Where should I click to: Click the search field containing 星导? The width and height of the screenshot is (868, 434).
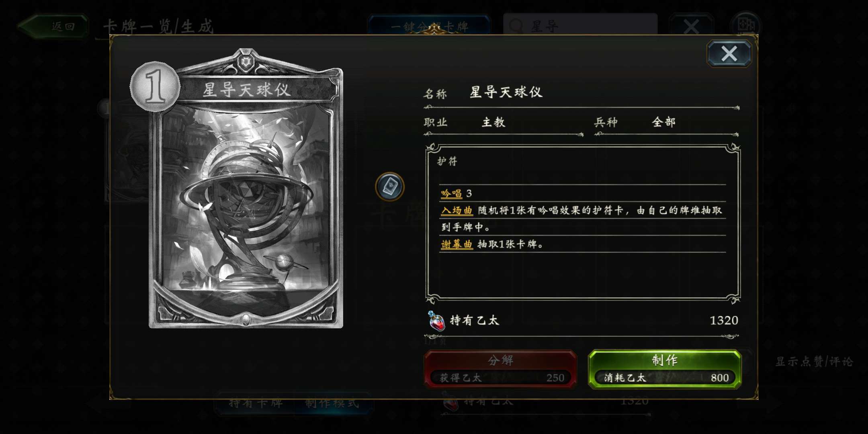point(580,26)
